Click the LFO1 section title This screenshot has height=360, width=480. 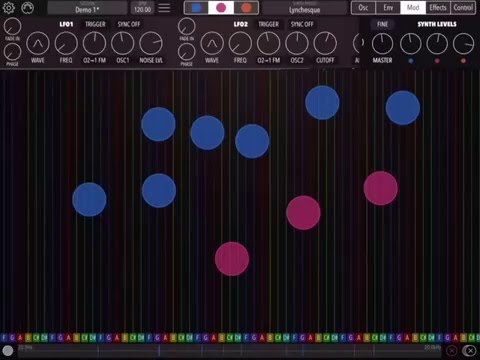66,24
